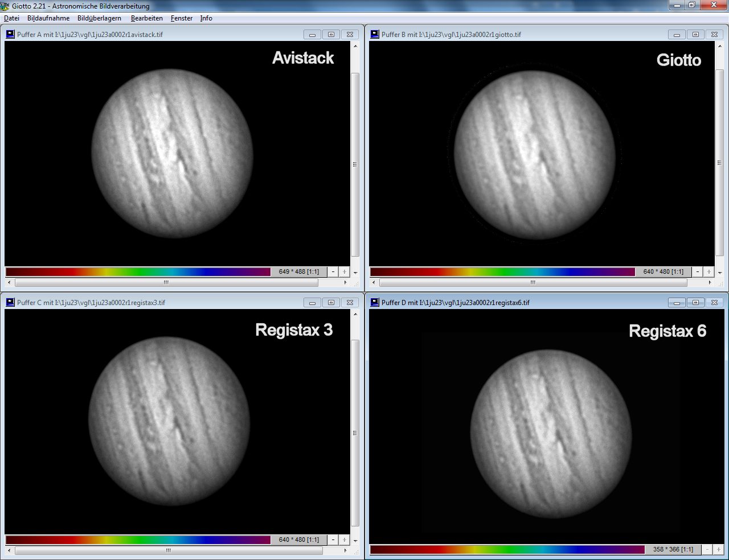The height and width of the screenshot is (560, 729).
Task: Click scroll-up arrow in Puffer B
Action: tap(720, 46)
